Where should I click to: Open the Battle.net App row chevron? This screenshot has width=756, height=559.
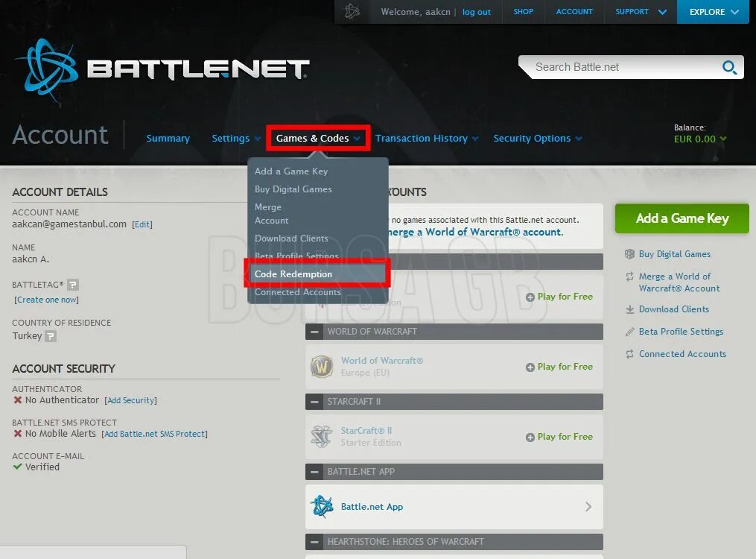588,506
